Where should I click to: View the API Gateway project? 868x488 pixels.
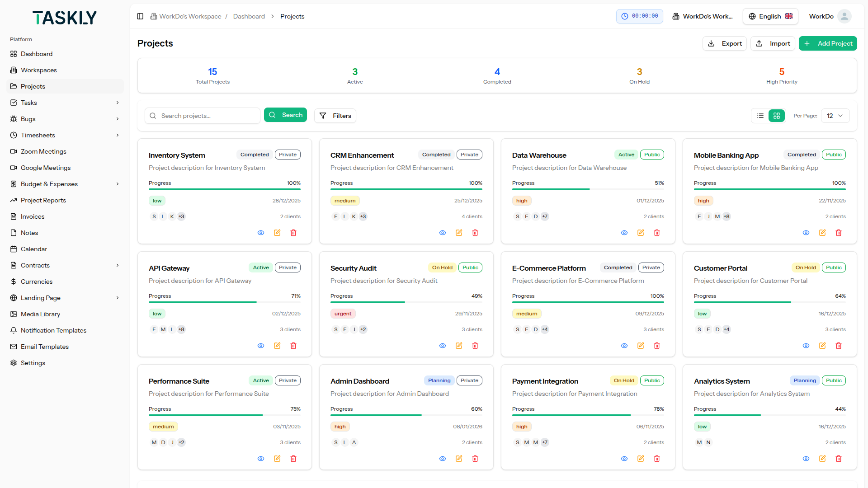pyautogui.click(x=261, y=346)
